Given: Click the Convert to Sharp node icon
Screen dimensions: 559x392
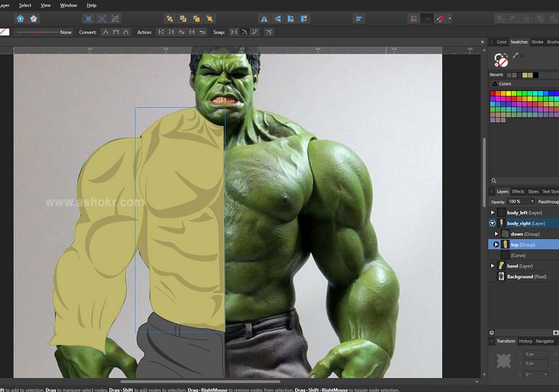Looking at the screenshot, I should pyautogui.click(x=106, y=32).
